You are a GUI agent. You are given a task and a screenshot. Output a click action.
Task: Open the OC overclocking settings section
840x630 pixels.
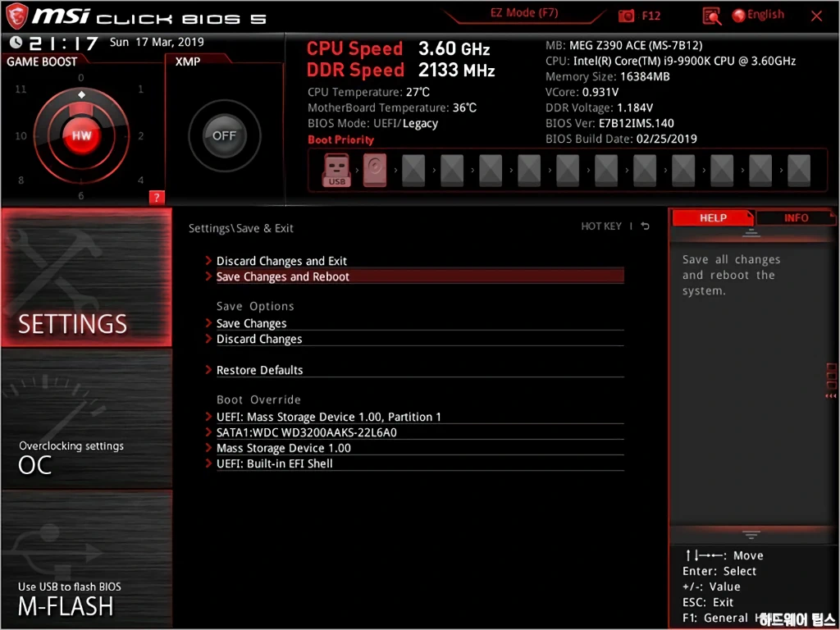[x=86, y=419]
